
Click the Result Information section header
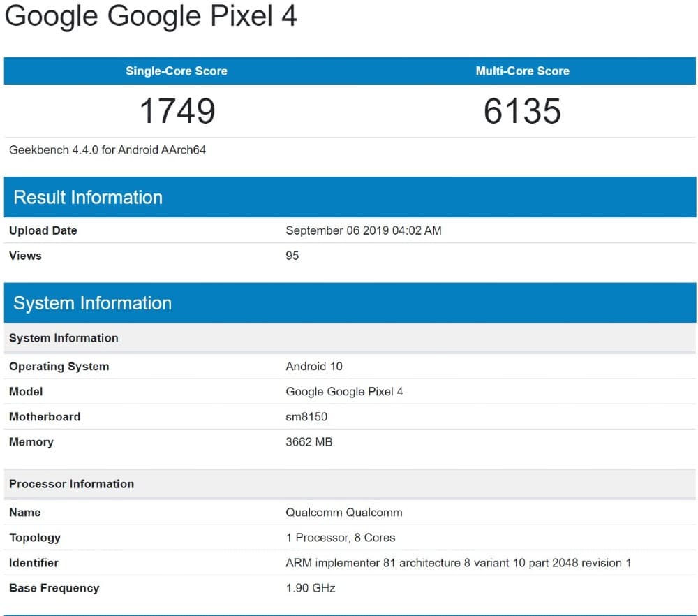click(88, 197)
